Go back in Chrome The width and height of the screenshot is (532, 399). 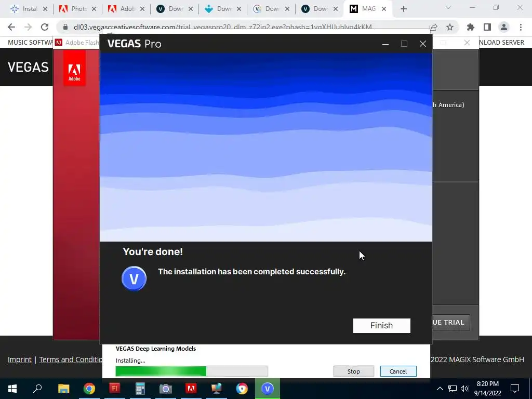point(11,27)
